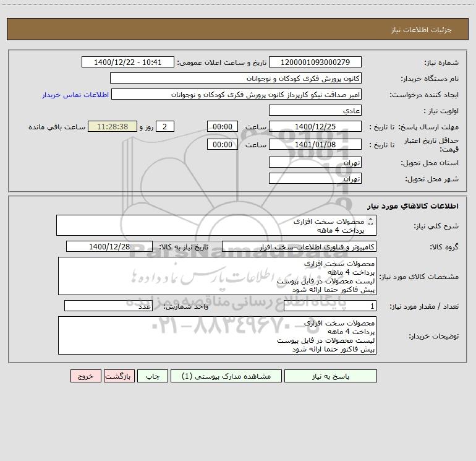Click the پاسخ به نیاز button
This screenshot has height=461, width=476.
point(331,376)
